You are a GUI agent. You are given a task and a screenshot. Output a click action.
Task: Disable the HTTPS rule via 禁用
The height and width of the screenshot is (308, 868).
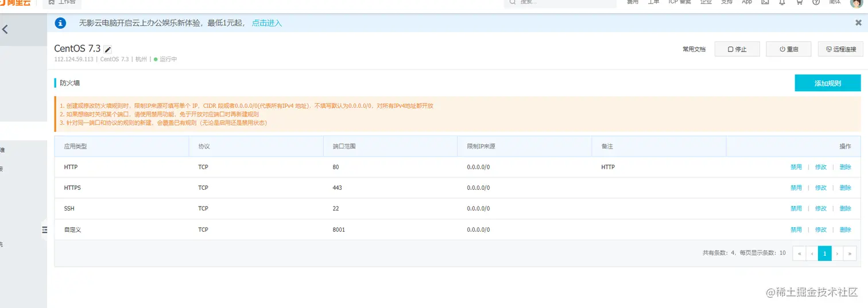pyautogui.click(x=796, y=188)
